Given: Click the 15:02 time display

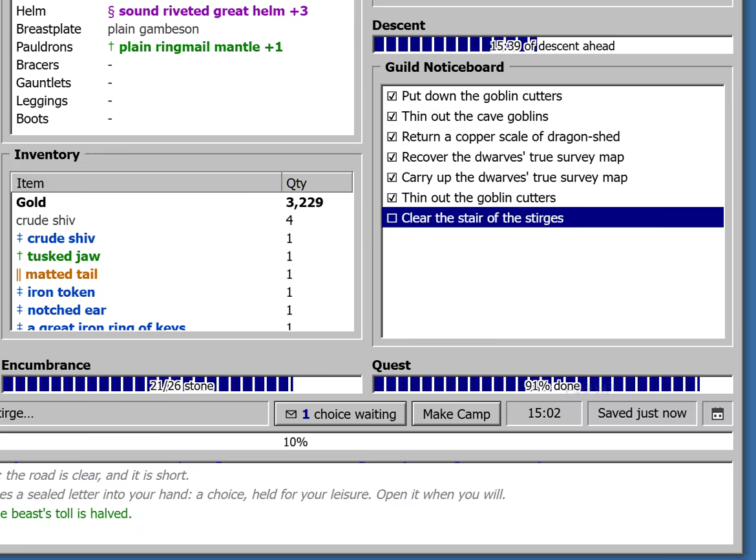Looking at the screenshot, I should 544,413.
